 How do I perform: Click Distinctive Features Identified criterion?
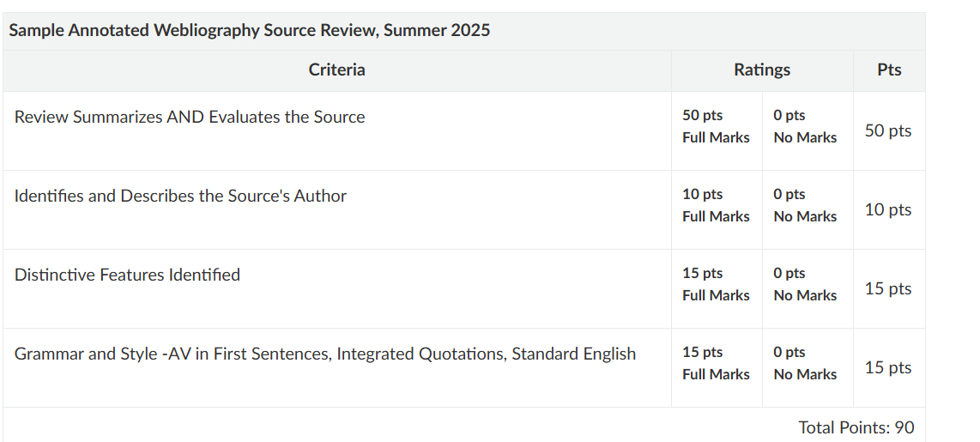pos(128,275)
